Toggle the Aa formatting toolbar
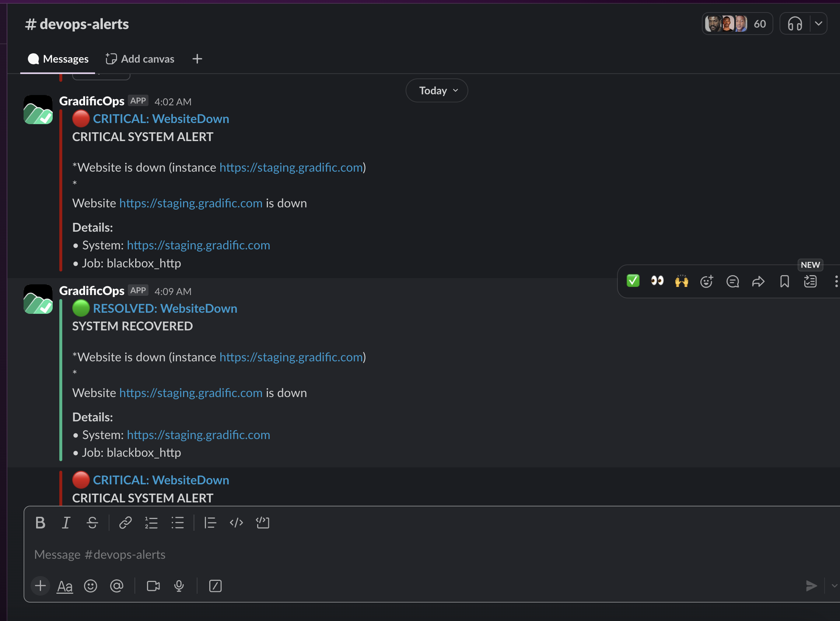 (65, 586)
